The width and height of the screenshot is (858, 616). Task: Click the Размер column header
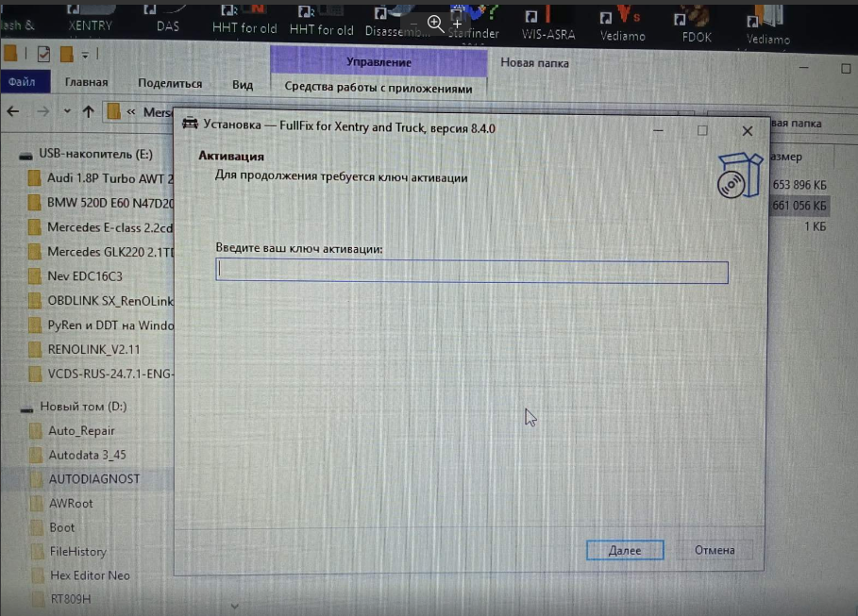pos(786,157)
